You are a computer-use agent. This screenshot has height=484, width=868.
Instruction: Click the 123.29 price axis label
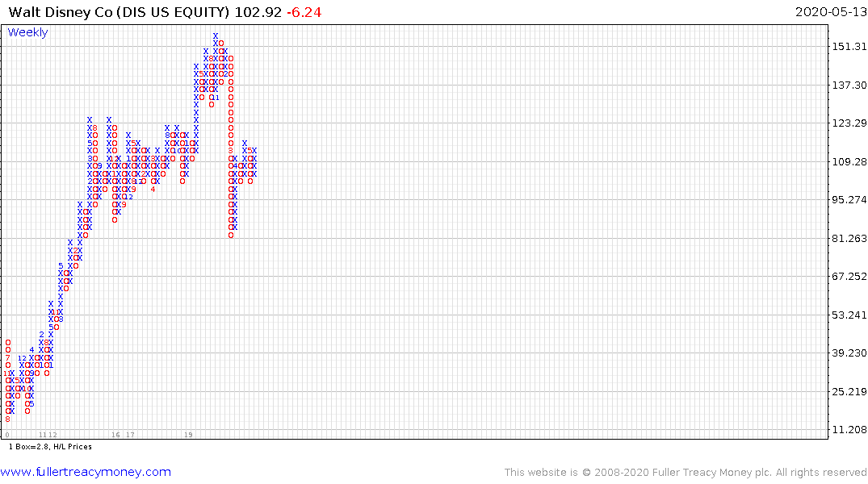849,123
